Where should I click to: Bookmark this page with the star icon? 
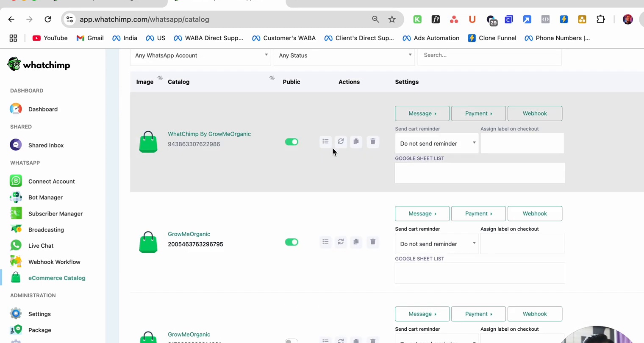[x=392, y=19]
